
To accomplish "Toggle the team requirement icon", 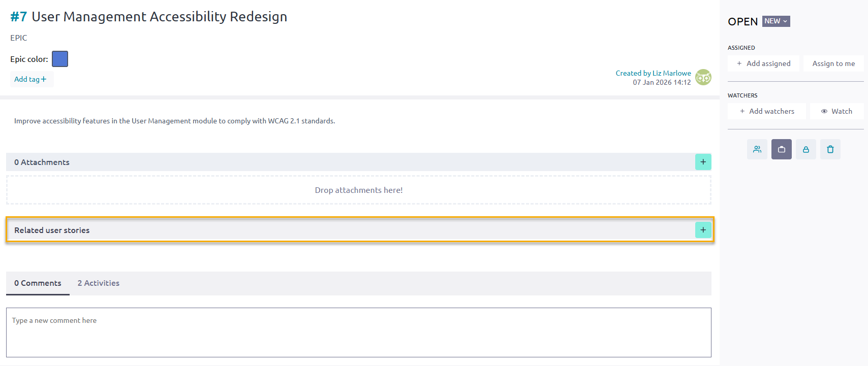I will (x=757, y=149).
